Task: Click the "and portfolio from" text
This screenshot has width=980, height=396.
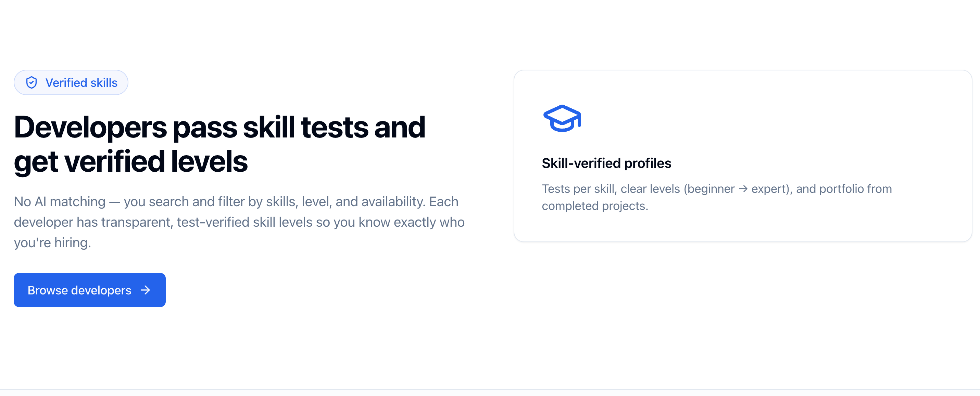Action: pos(844,189)
